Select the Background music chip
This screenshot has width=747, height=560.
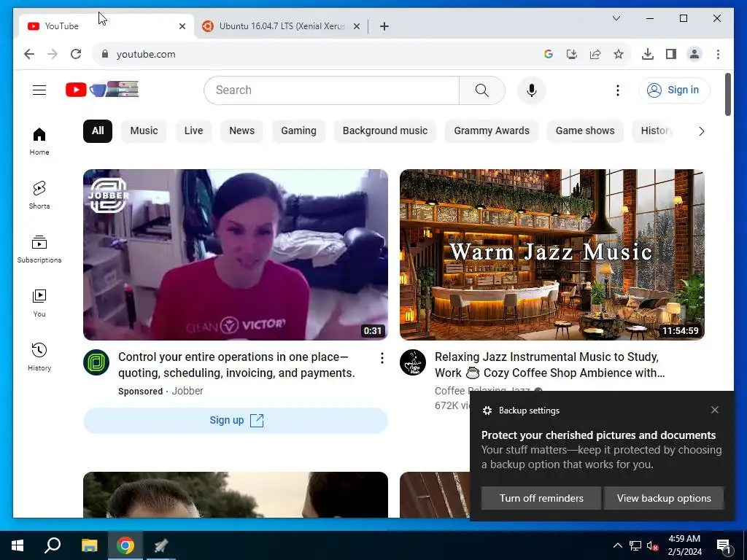click(x=385, y=131)
